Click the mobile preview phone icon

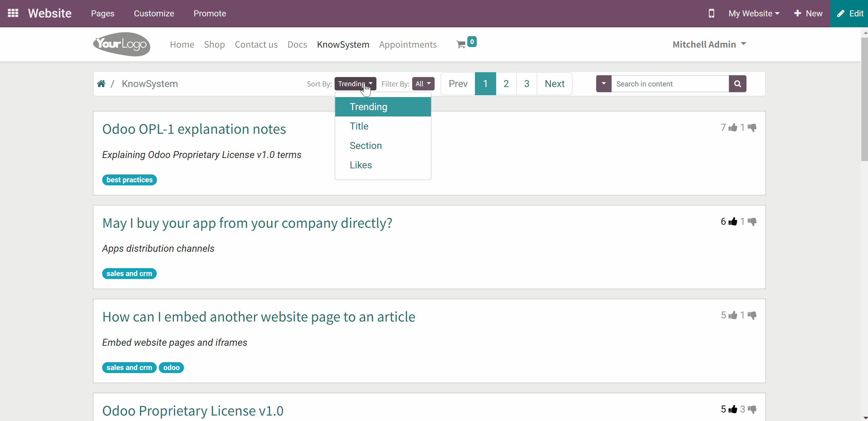tap(711, 13)
